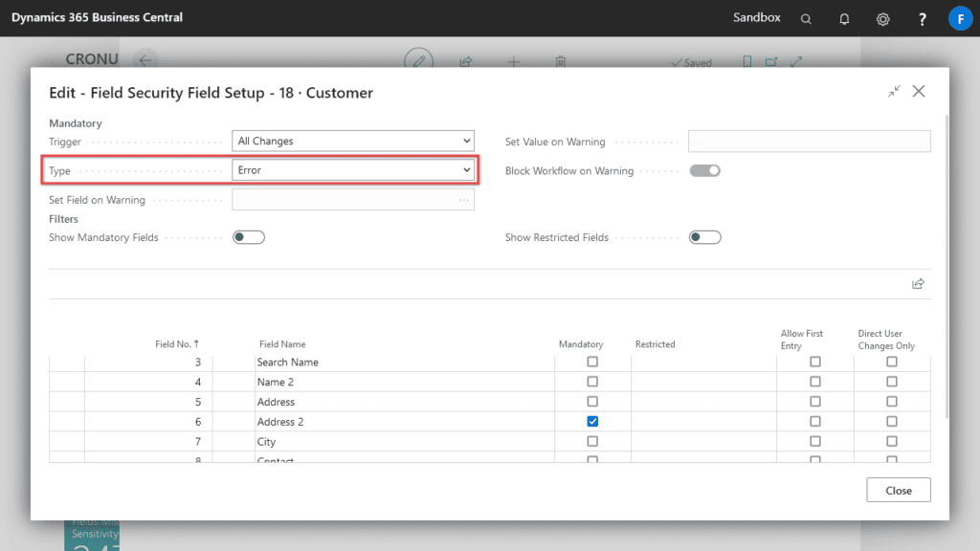Click the Close button
This screenshot has width=980, height=551.
(x=898, y=489)
